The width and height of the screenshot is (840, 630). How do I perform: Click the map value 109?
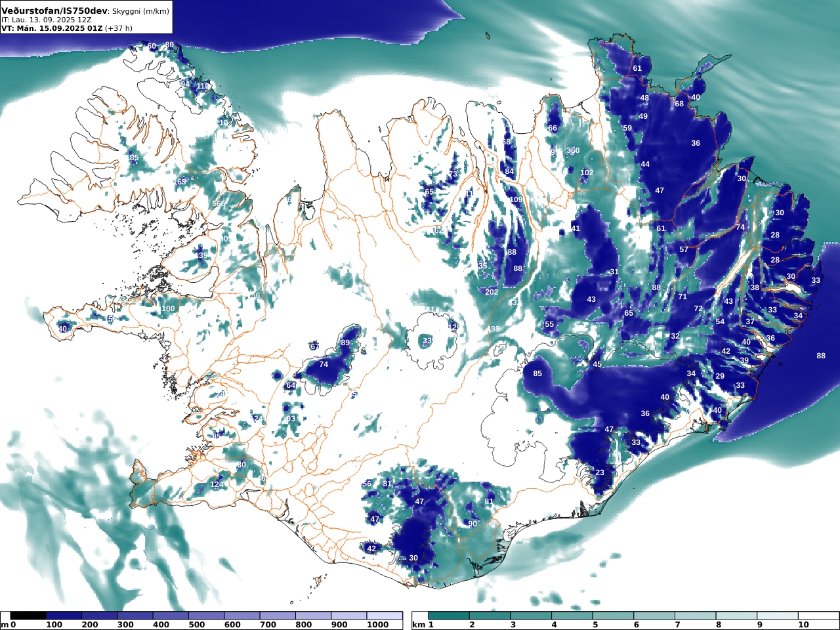tap(516, 199)
